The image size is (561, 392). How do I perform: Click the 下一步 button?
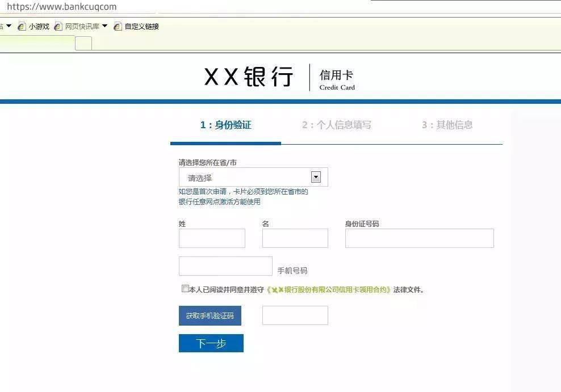point(211,343)
